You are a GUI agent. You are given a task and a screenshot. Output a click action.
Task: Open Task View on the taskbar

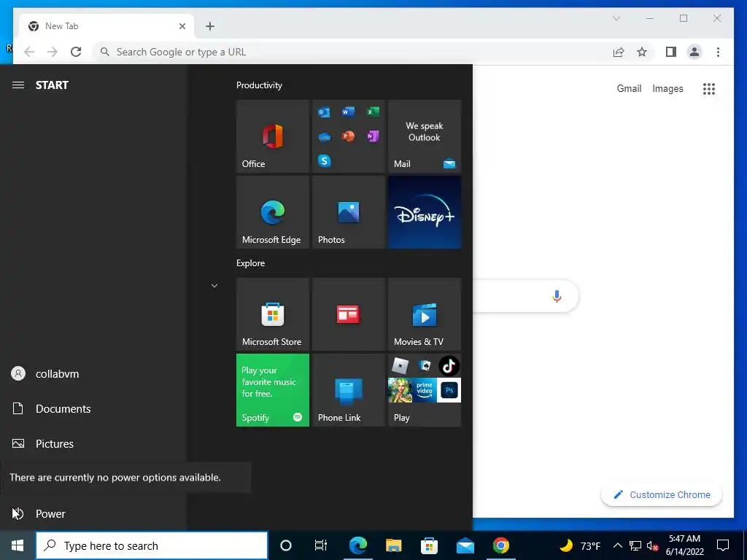(x=321, y=545)
